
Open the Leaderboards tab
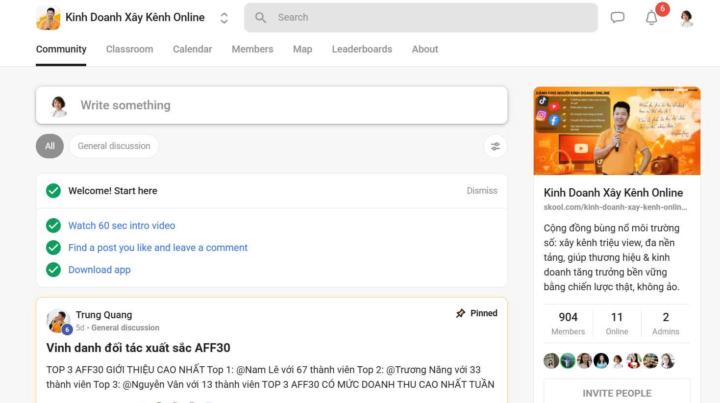click(362, 49)
